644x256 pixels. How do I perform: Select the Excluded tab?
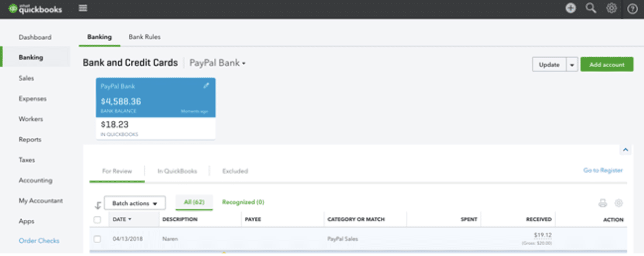pyautogui.click(x=235, y=171)
